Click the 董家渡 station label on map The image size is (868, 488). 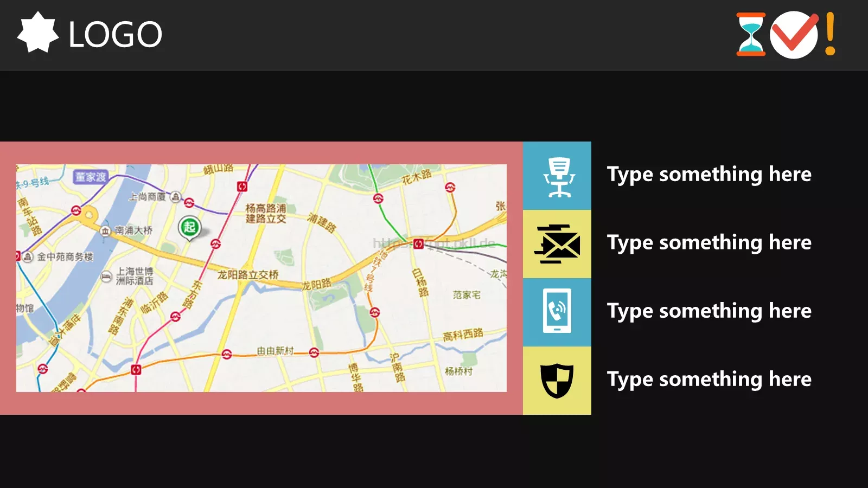tap(91, 177)
